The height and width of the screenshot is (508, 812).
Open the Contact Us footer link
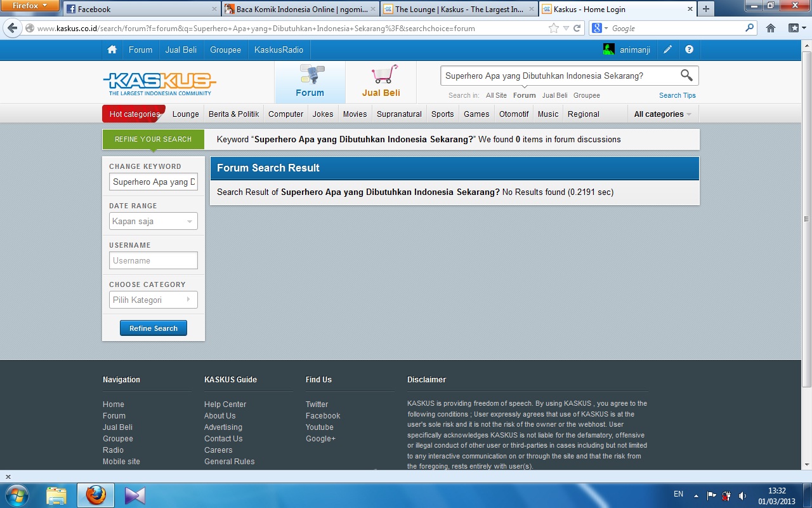click(223, 439)
